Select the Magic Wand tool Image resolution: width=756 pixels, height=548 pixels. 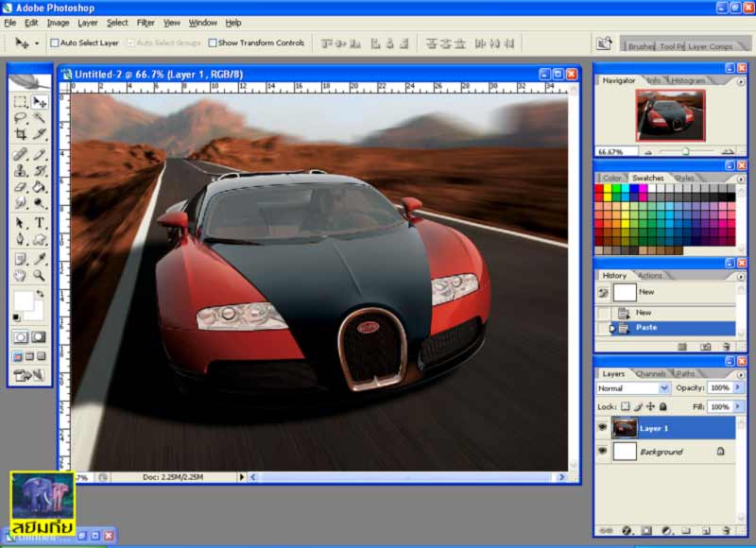point(39,117)
